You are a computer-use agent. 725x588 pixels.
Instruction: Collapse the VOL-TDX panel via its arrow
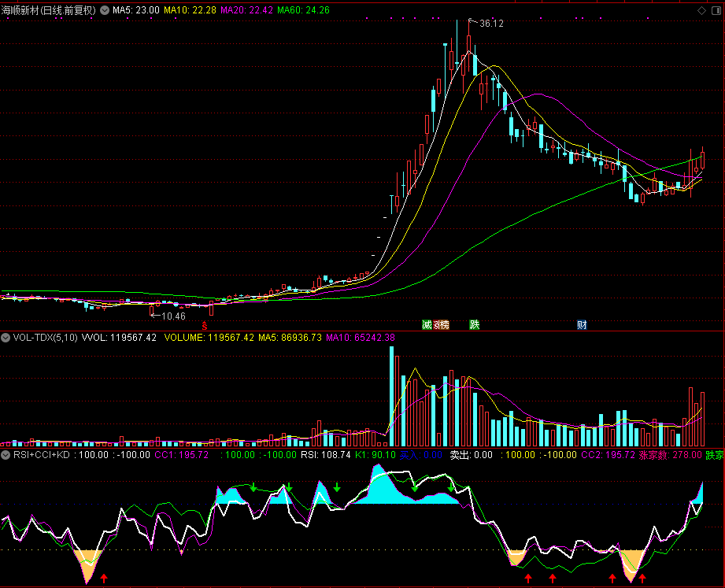click(x=6, y=337)
